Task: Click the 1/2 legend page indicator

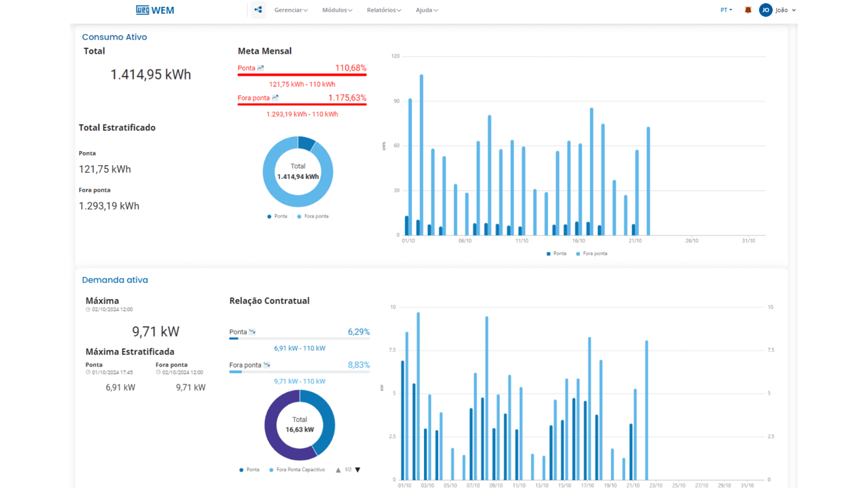Action: click(348, 470)
